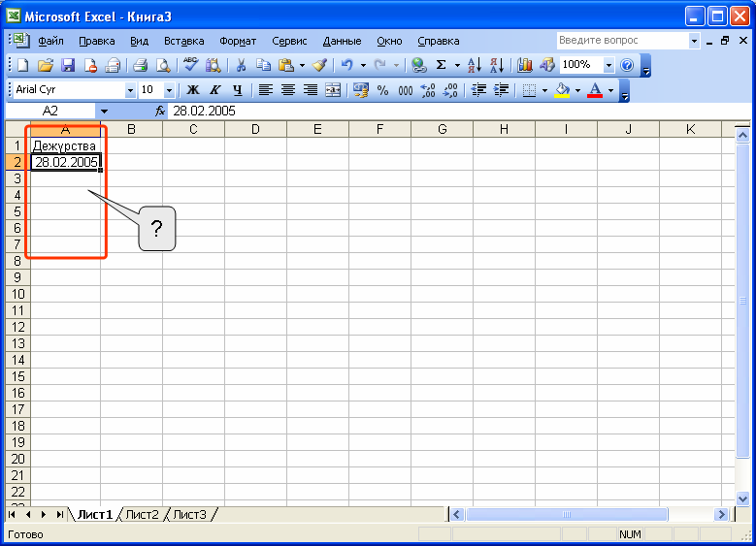Apply the yellow fill color bucket
The height and width of the screenshot is (546, 756).
[x=561, y=90]
